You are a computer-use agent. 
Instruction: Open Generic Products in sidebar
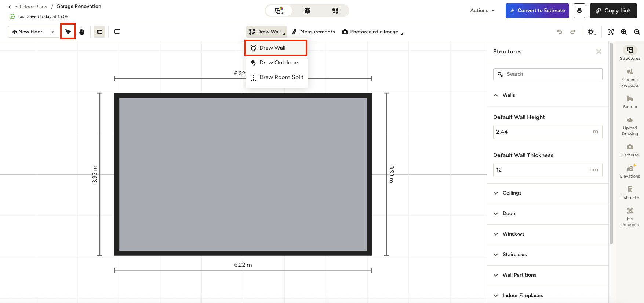coord(630,78)
